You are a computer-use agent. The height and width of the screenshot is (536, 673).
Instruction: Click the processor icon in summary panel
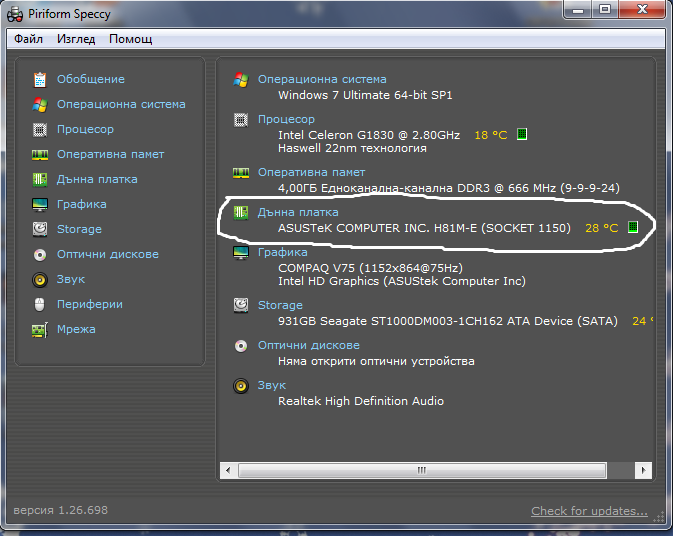tap(241, 120)
